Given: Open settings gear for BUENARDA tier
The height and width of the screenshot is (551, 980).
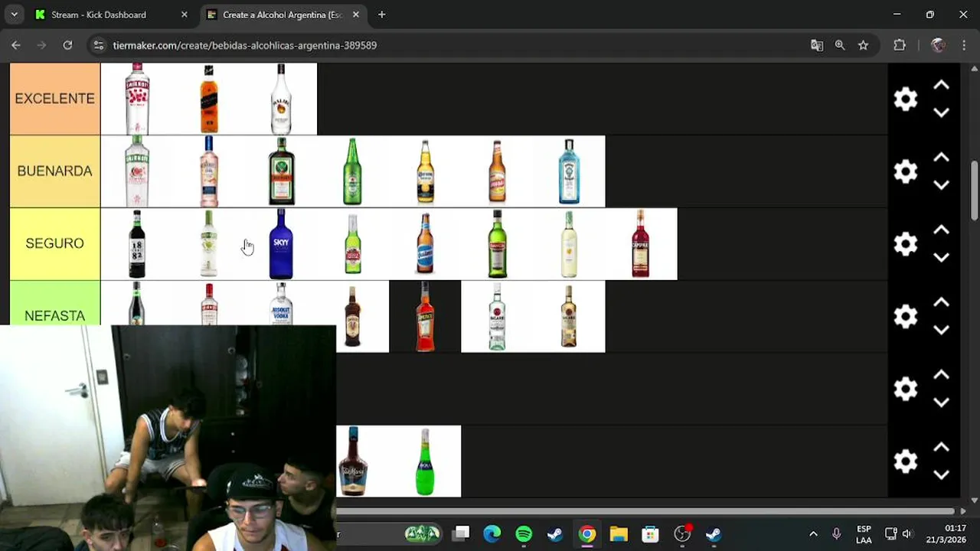Looking at the screenshot, I should pyautogui.click(x=906, y=171).
